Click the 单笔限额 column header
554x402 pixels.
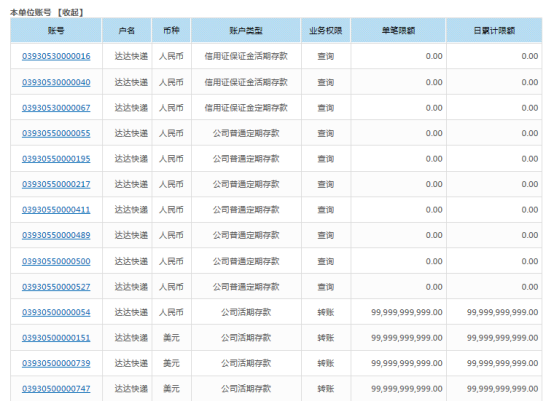pyautogui.click(x=398, y=31)
